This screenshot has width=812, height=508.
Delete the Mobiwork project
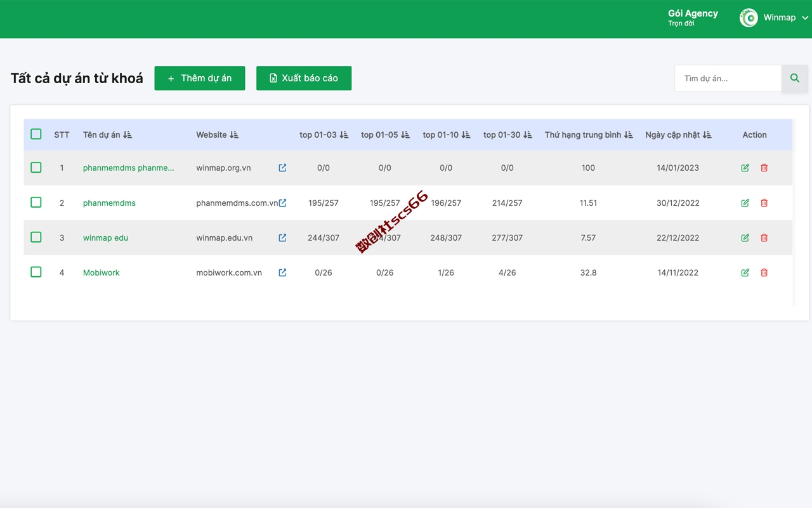pyautogui.click(x=764, y=272)
